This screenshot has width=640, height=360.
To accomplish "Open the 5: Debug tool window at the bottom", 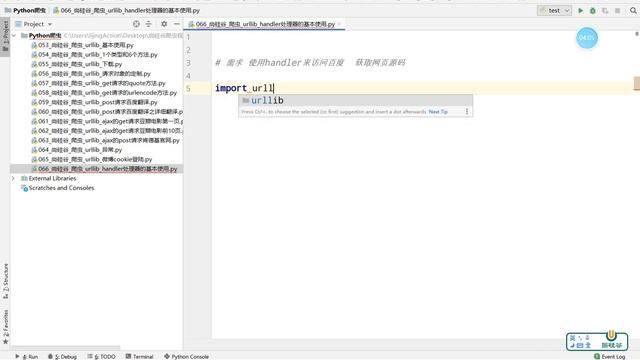I will coord(62,356).
